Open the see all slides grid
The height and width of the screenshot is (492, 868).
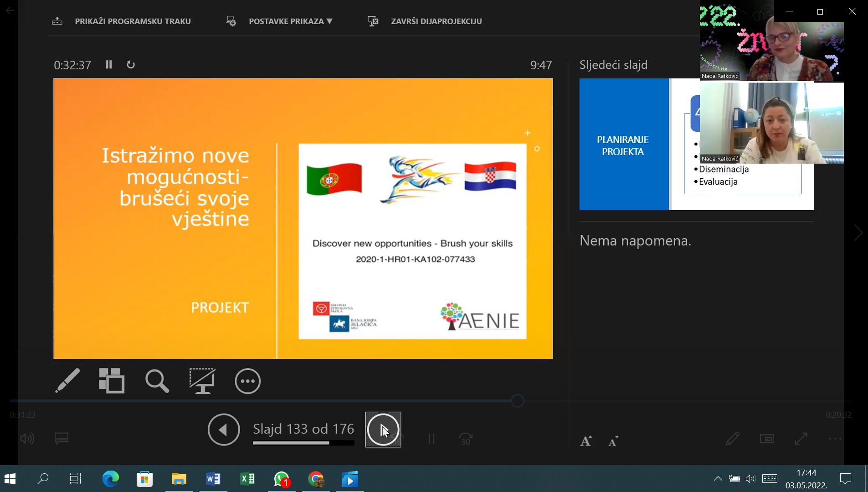(x=112, y=381)
